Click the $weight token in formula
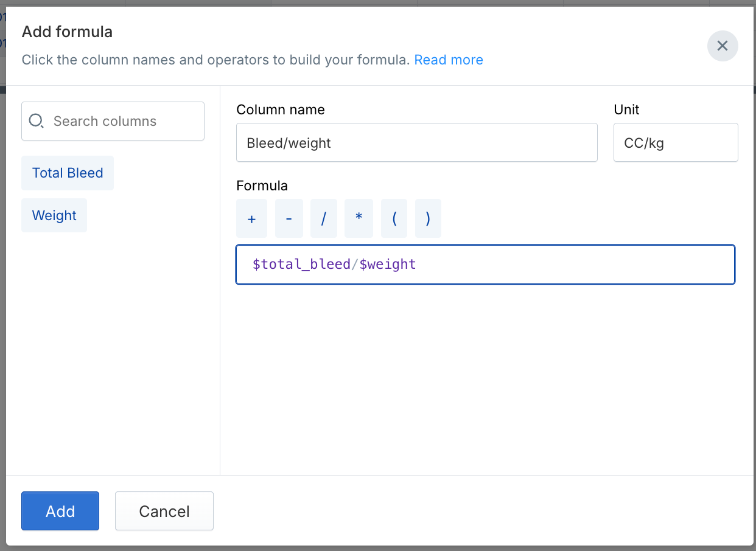The height and width of the screenshot is (551, 756). pos(388,265)
